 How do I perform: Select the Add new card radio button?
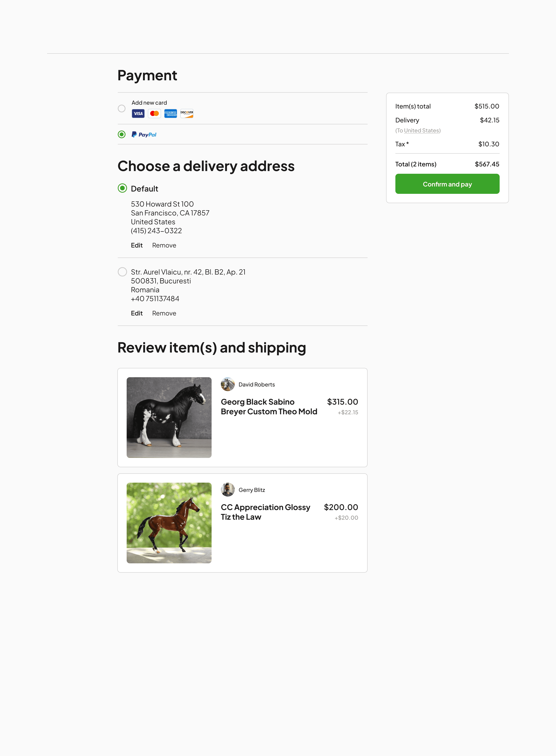(x=121, y=108)
